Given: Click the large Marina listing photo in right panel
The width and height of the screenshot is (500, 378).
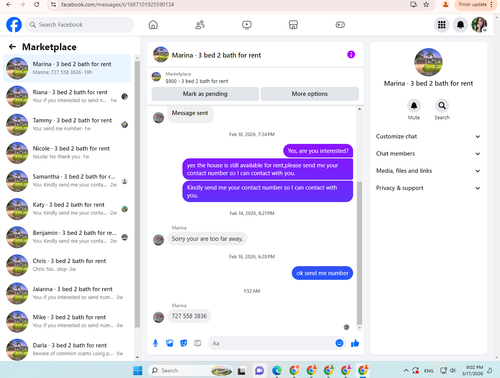Looking at the screenshot, I should coord(428,62).
